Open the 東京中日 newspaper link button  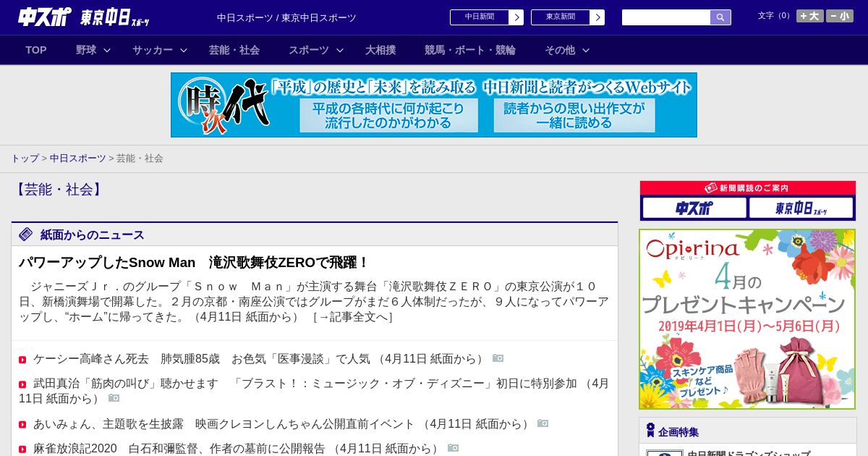(561, 17)
